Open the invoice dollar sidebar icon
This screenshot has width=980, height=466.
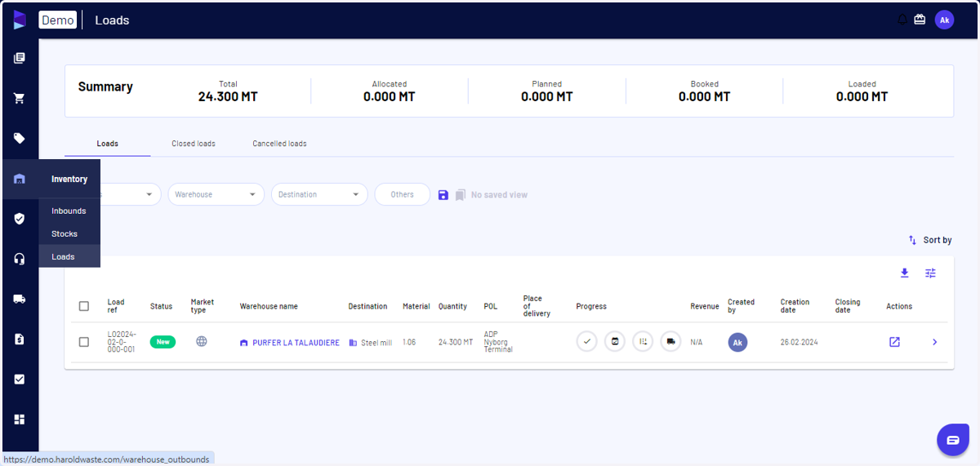point(20,339)
